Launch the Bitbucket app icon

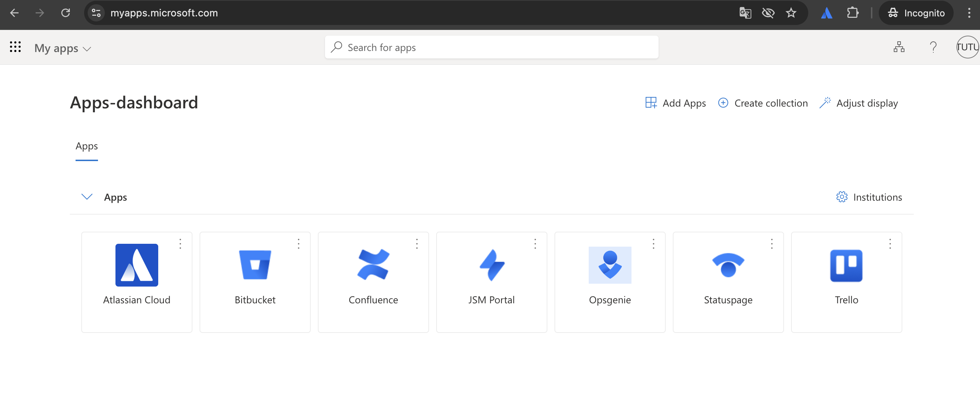pos(255,265)
